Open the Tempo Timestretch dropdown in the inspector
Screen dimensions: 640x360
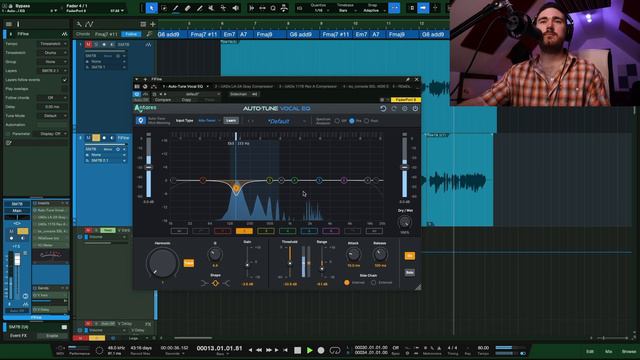tap(53, 44)
